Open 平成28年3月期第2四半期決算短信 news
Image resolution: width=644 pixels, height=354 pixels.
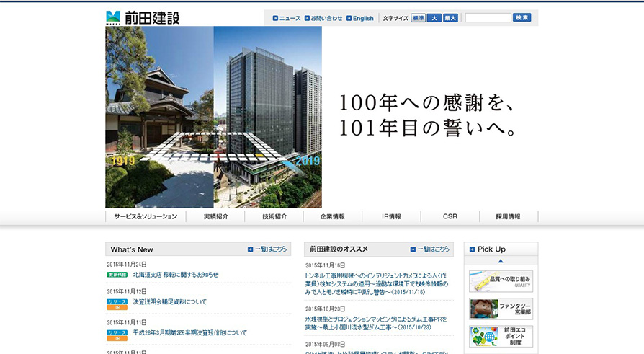click(189, 332)
